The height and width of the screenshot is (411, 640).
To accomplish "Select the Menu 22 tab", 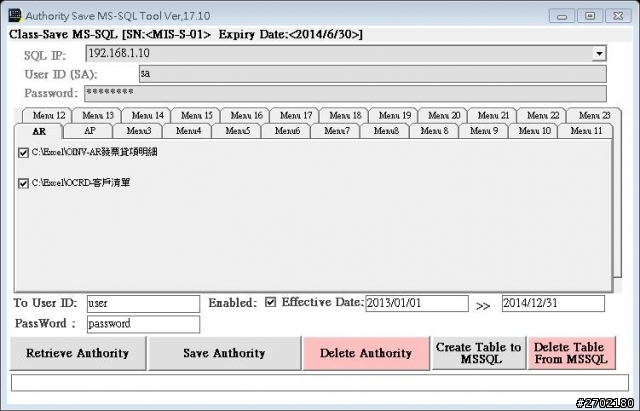I will coord(542,116).
